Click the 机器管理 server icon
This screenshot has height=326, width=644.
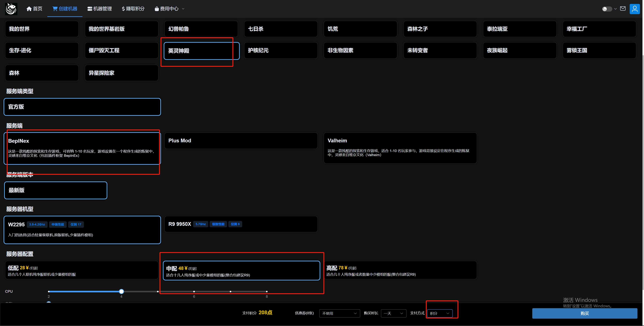pyautogui.click(x=89, y=9)
